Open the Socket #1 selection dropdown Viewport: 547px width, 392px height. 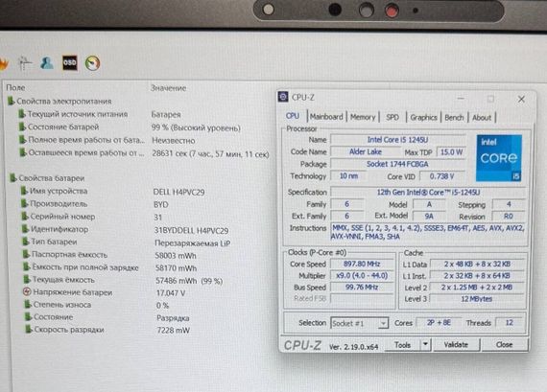point(359,323)
